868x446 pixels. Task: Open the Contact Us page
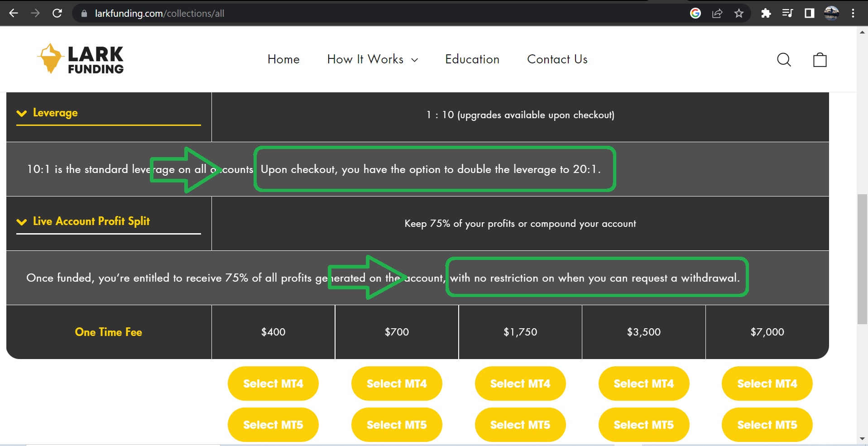(x=557, y=59)
